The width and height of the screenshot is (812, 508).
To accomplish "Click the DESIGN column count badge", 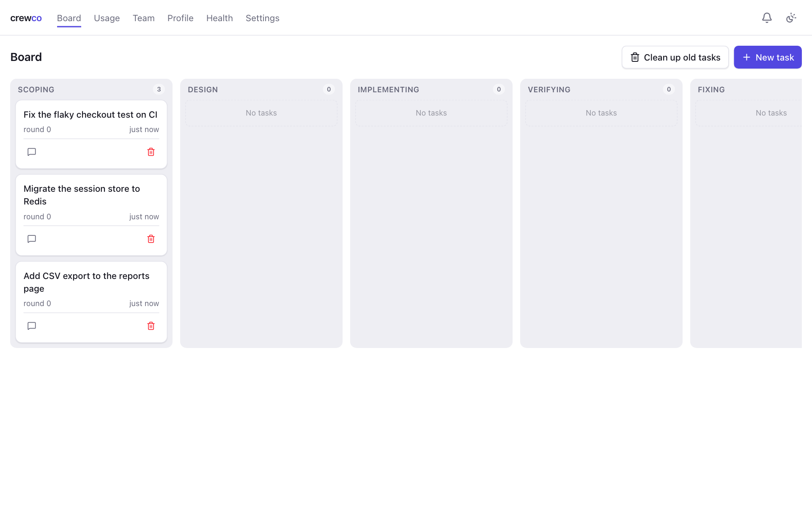I will (329, 89).
